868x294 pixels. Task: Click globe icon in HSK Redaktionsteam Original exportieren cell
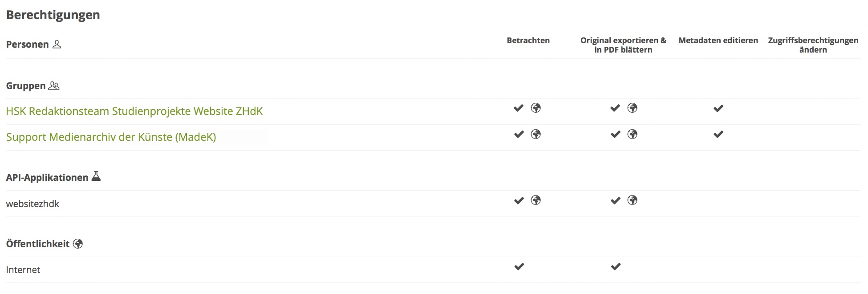(x=633, y=108)
